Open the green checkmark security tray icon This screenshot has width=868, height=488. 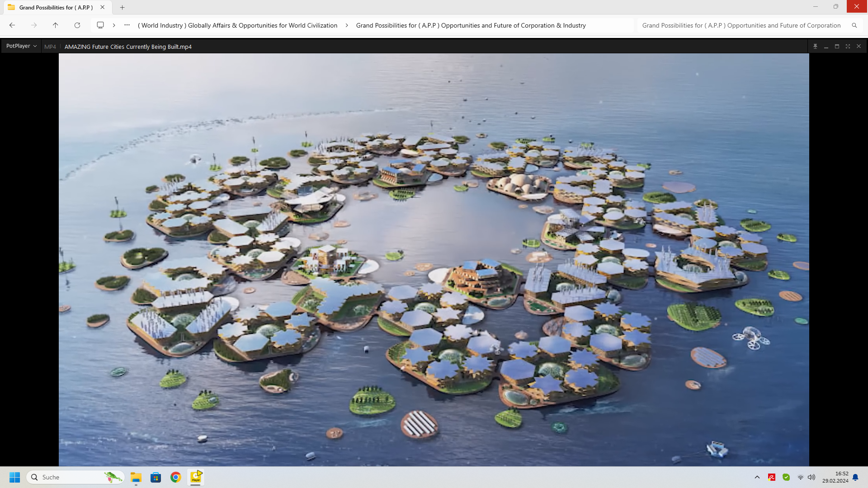786,477
